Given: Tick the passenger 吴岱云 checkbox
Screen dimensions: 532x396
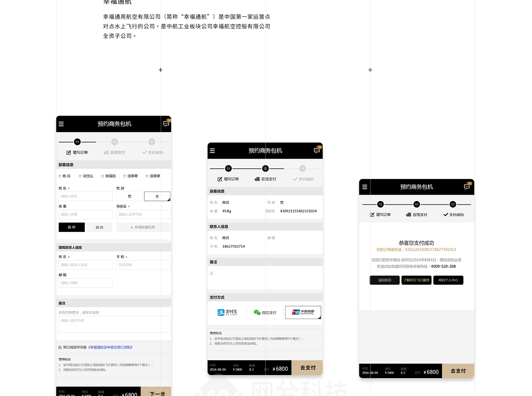Looking at the screenshot, I should tap(80, 176).
